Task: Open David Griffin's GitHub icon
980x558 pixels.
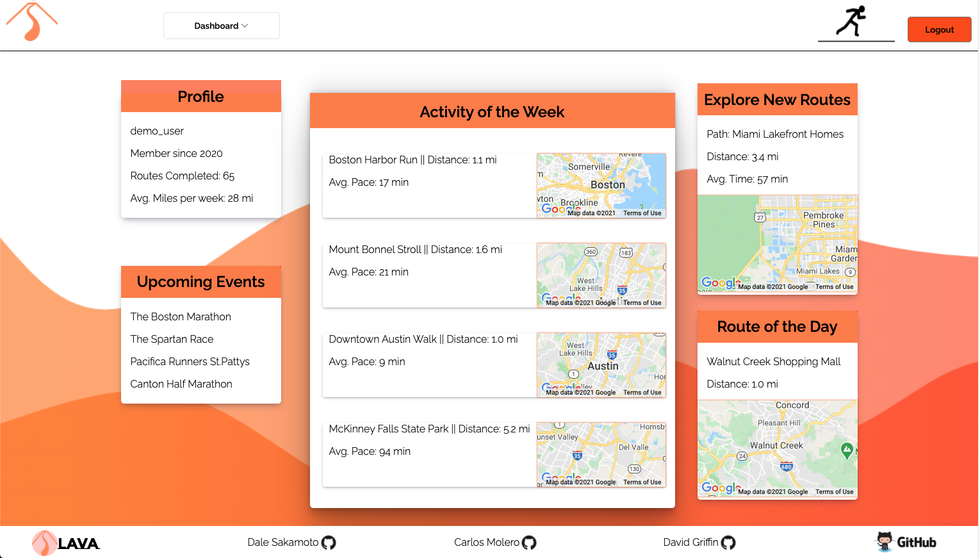Action: (x=728, y=543)
